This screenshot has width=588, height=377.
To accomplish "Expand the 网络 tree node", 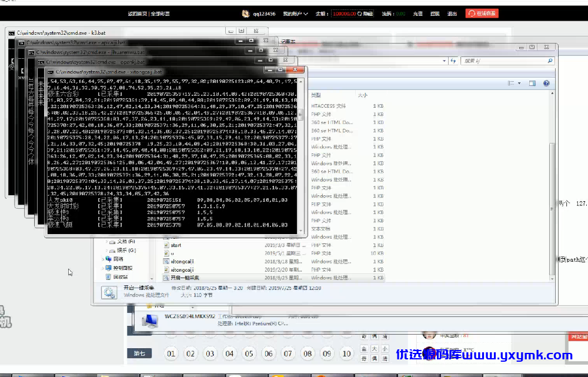I will point(103,259).
